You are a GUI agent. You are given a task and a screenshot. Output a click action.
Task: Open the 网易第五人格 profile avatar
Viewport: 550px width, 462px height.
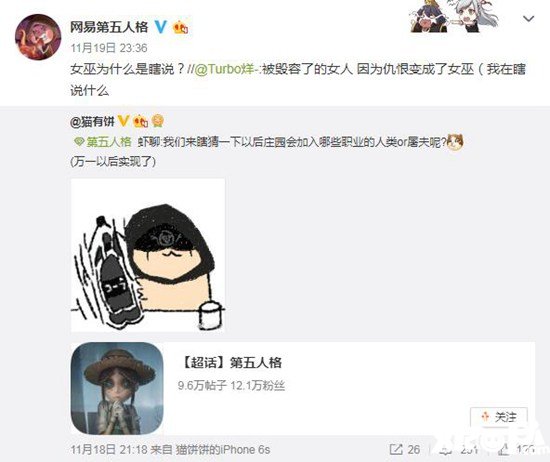pyautogui.click(x=38, y=37)
